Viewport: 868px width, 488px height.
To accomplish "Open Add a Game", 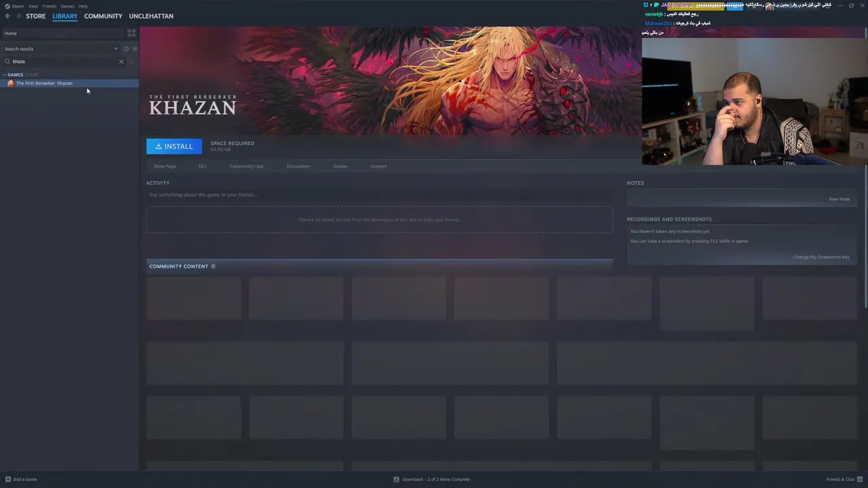I will (x=22, y=479).
